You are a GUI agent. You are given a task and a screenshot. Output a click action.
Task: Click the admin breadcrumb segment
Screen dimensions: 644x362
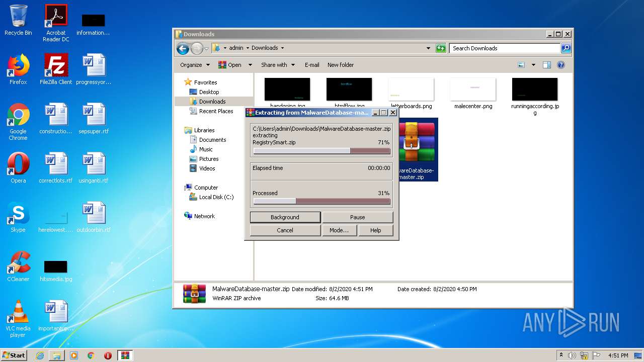point(236,48)
